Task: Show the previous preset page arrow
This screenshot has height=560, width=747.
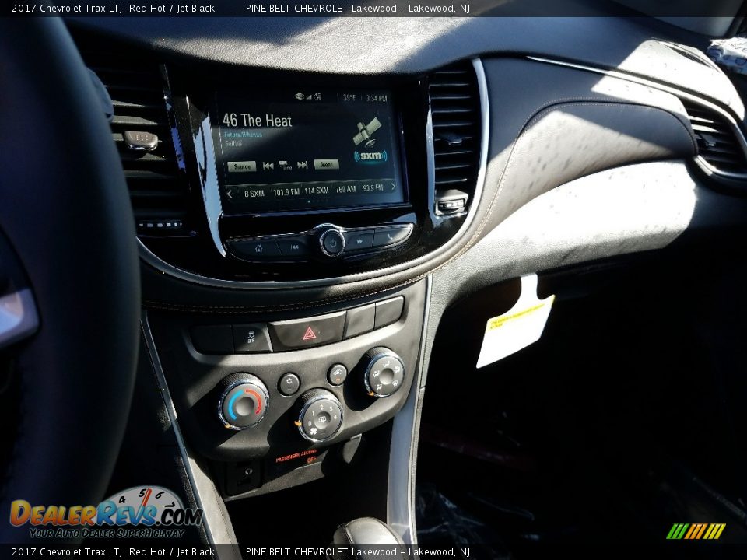Action: click(x=230, y=193)
